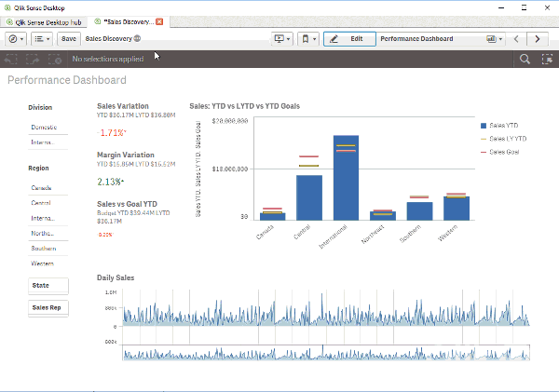The height and width of the screenshot is (392, 559).
Task: Open the Performance Dashboard sheet selector
Action: pos(442,39)
